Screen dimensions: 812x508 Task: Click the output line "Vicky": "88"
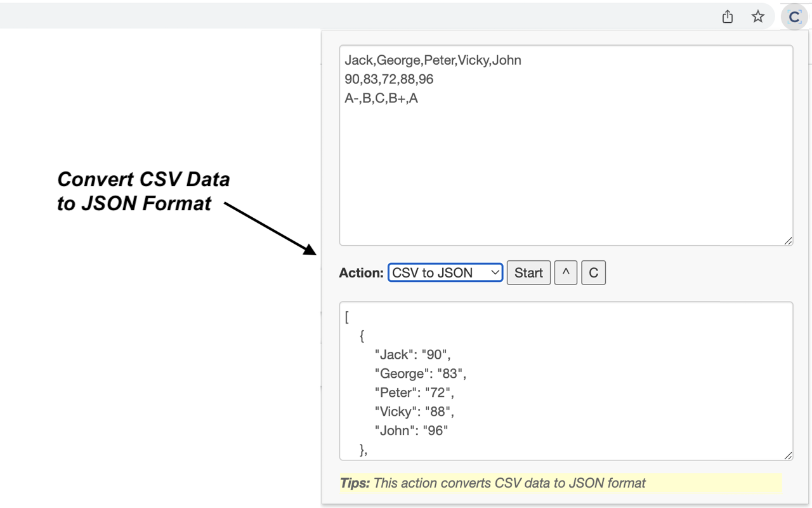pos(414,411)
